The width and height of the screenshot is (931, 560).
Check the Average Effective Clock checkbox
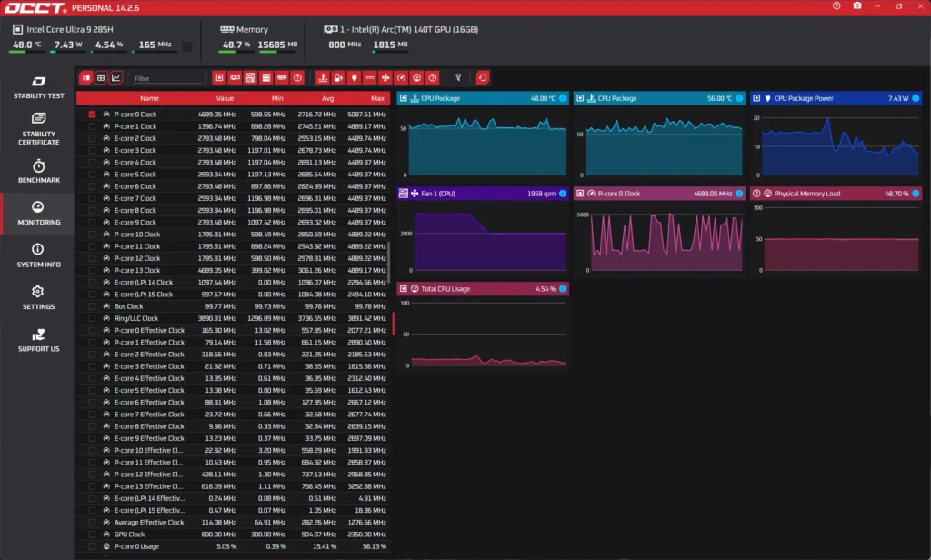click(x=92, y=523)
